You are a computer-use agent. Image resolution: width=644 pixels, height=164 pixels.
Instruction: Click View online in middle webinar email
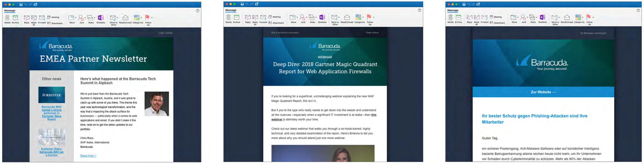click(x=372, y=33)
